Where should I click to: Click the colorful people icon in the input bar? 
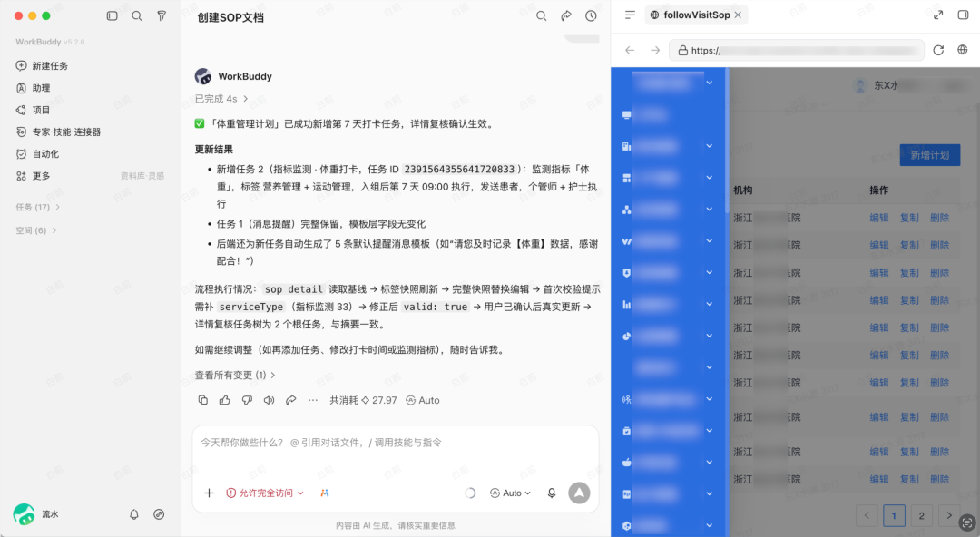pyautogui.click(x=324, y=493)
